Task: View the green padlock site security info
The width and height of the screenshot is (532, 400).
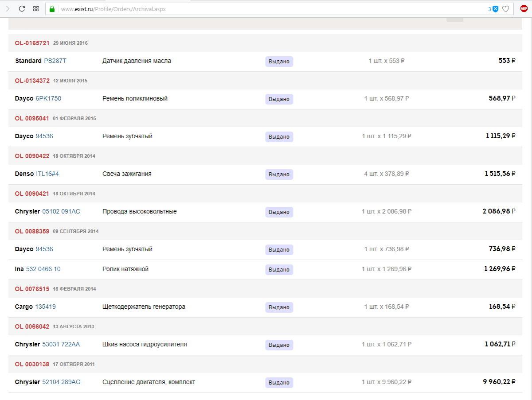Action: click(x=52, y=9)
